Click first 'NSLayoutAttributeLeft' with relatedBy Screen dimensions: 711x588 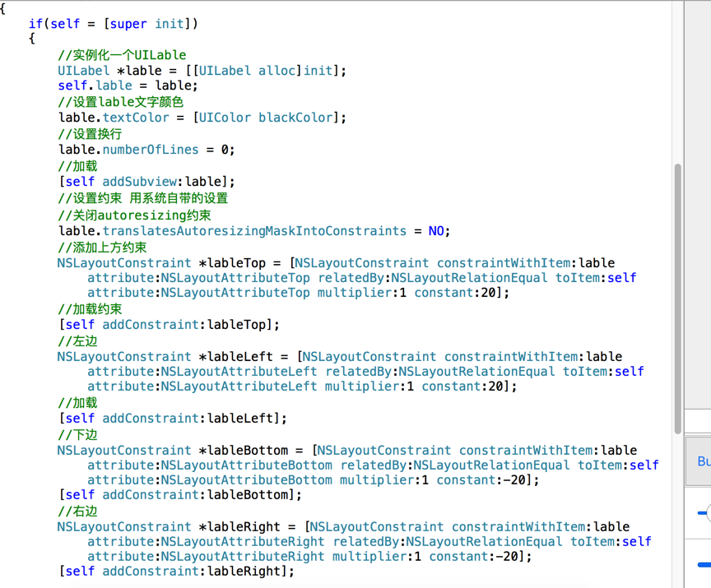click(x=239, y=372)
